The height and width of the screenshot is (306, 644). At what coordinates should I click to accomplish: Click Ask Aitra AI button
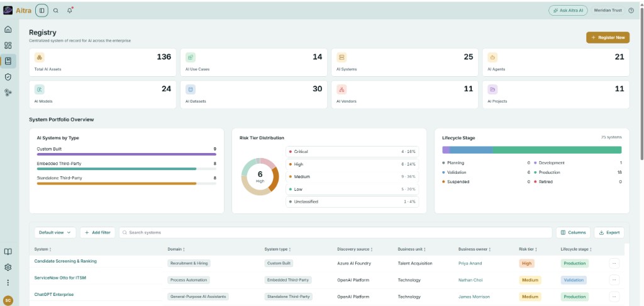click(x=568, y=10)
